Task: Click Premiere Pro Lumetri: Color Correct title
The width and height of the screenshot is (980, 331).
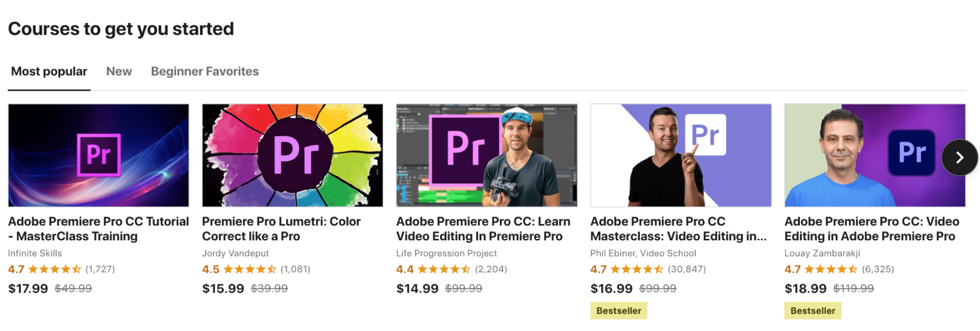Action: (281, 229)
